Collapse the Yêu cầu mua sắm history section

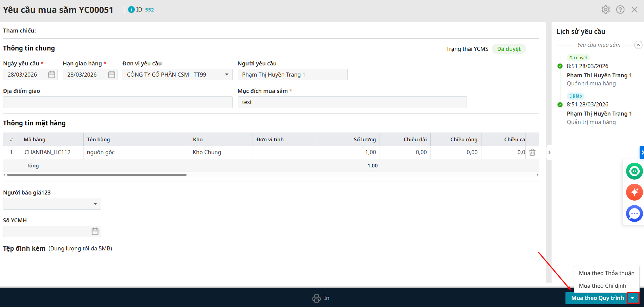click(638, 45)
